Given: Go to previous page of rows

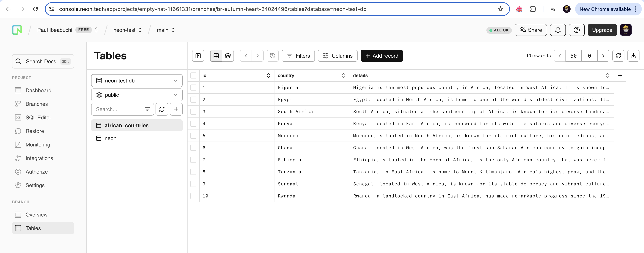Looking at the screenshot, I should pyautogui.click(x=560, y=56).
